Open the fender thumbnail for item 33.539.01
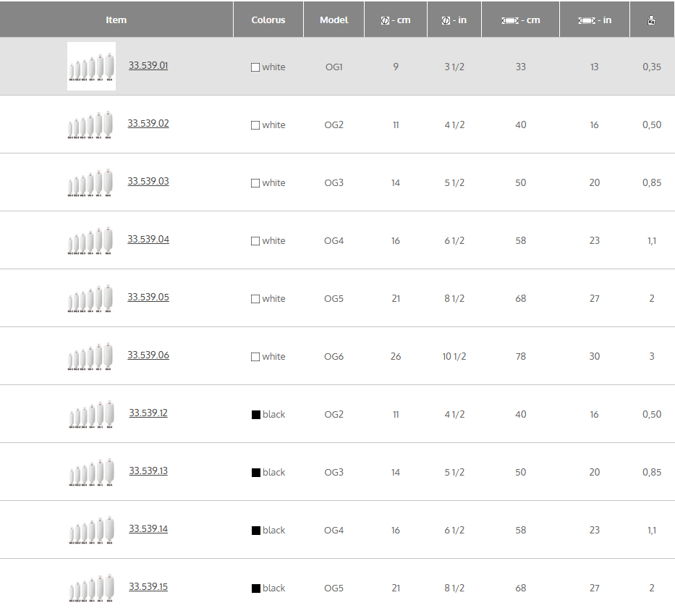This screenshot has height=616, width=675. point(91,67)
